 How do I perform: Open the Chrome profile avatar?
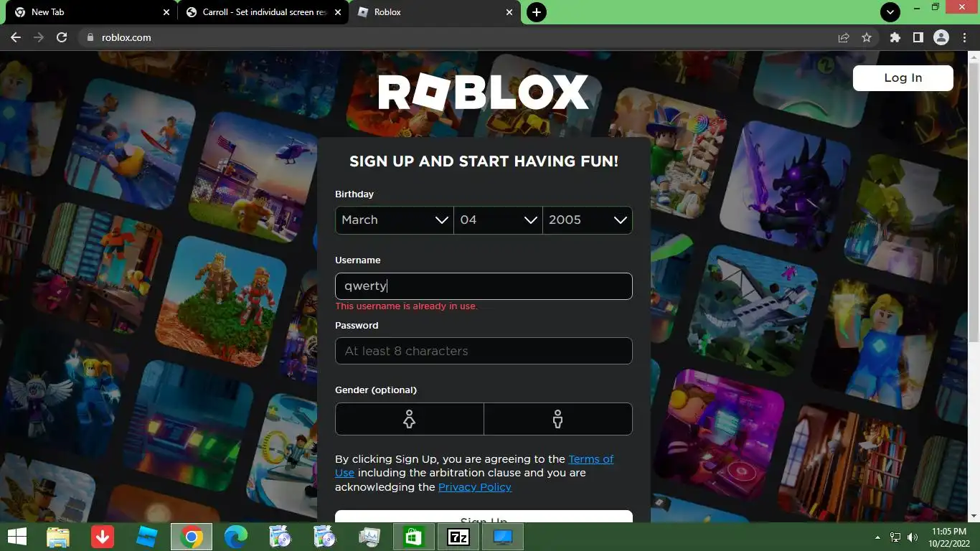[x=941, y=37]
